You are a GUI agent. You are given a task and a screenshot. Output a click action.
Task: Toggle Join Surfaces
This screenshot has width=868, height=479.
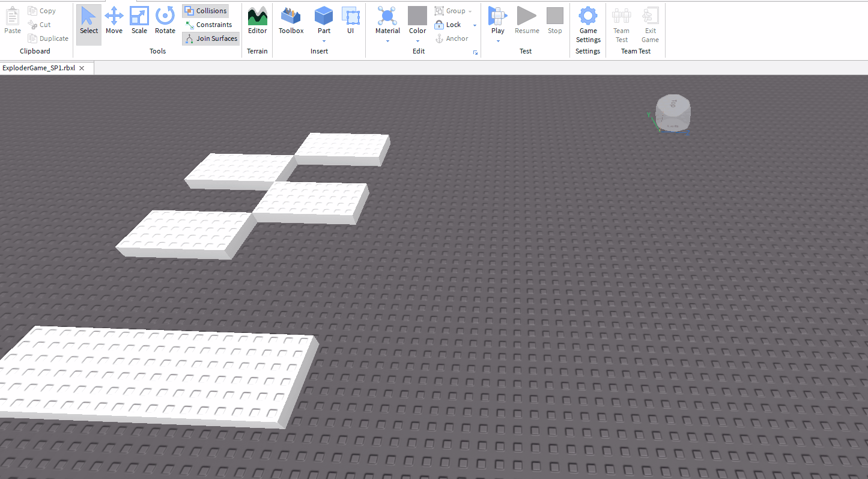tap(210, 38)
